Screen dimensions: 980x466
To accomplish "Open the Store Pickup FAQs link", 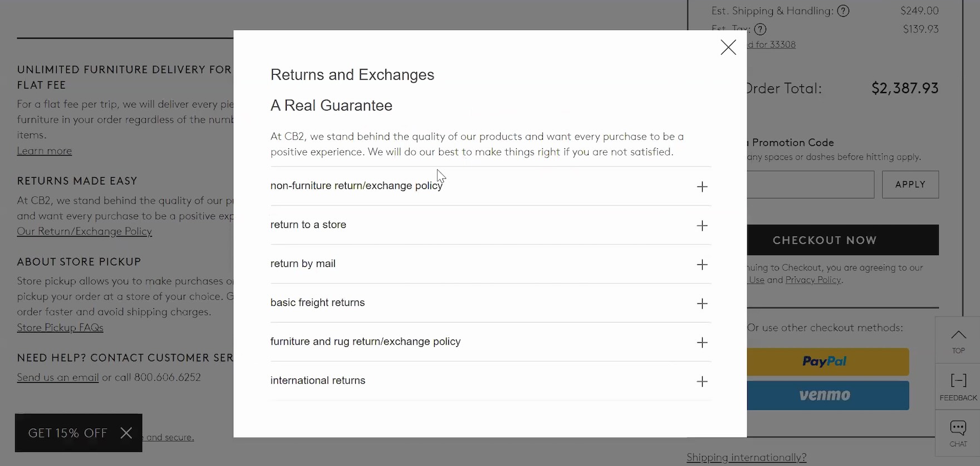I will coord(60,328).
